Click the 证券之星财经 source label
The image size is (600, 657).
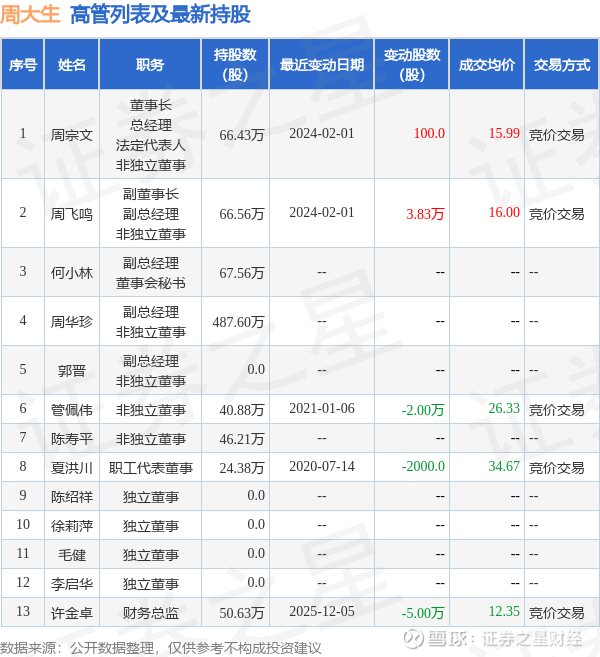pos(532,639)
